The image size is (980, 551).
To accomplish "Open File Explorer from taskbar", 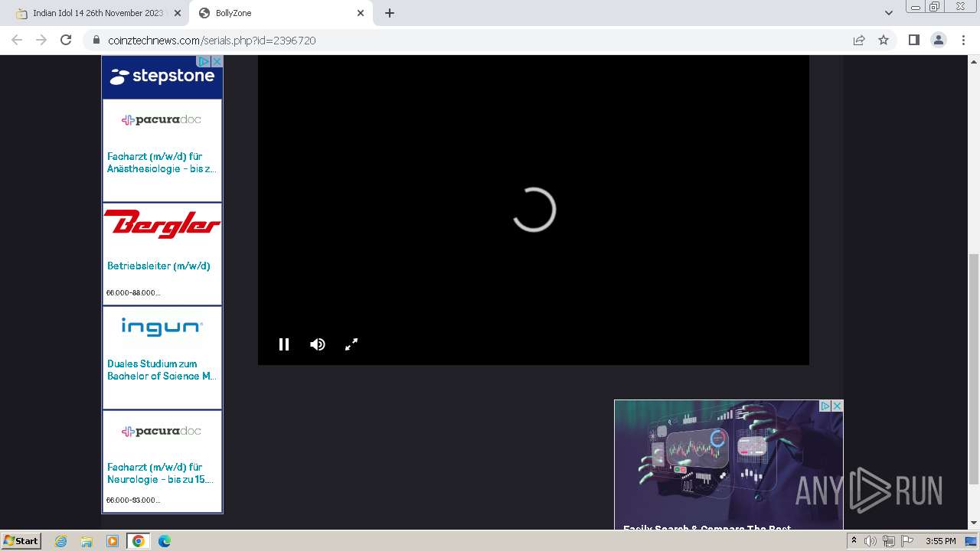I will (87, 541).
